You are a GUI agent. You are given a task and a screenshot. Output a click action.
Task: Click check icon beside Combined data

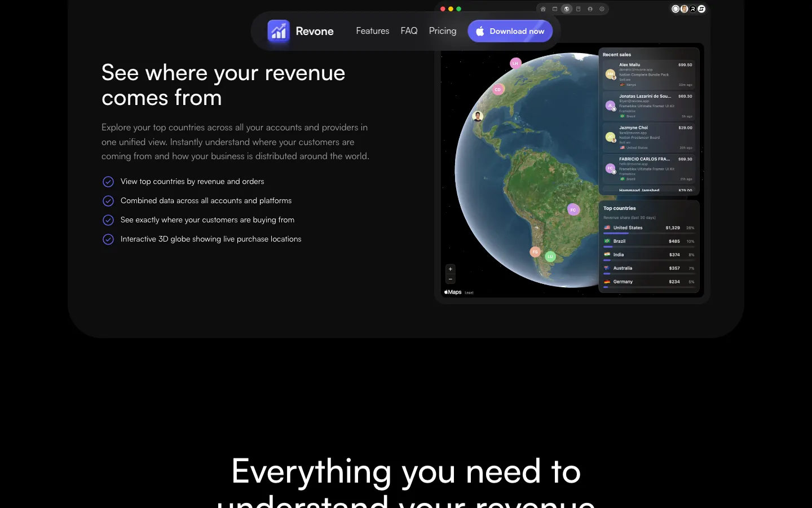(108, 201)
